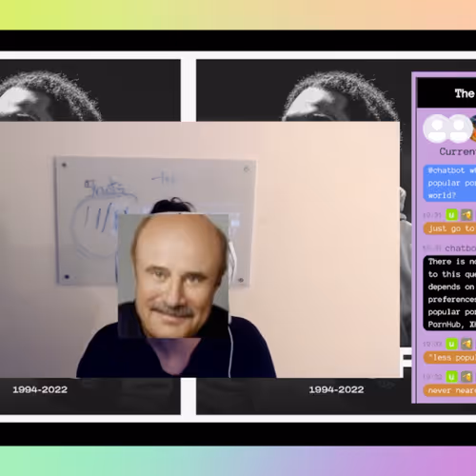Click green U badge above 'just go to'

tap(451, 215)
